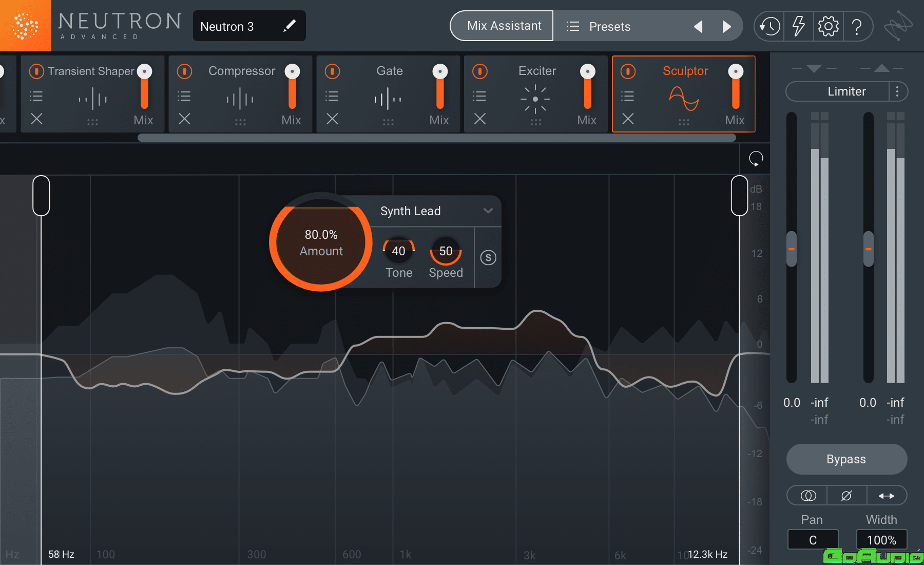
Task: Toggle Sculptor power button
Action: 628,71
